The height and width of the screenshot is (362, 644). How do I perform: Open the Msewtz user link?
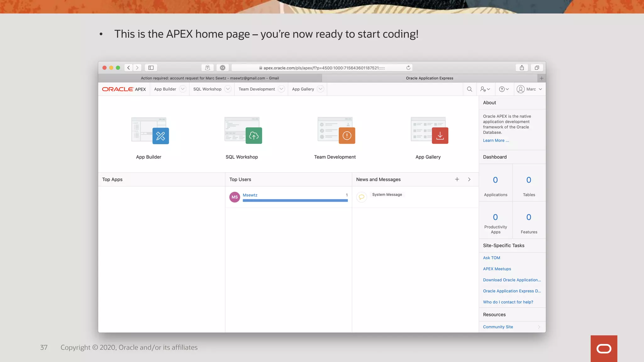(x=250, y=195)
